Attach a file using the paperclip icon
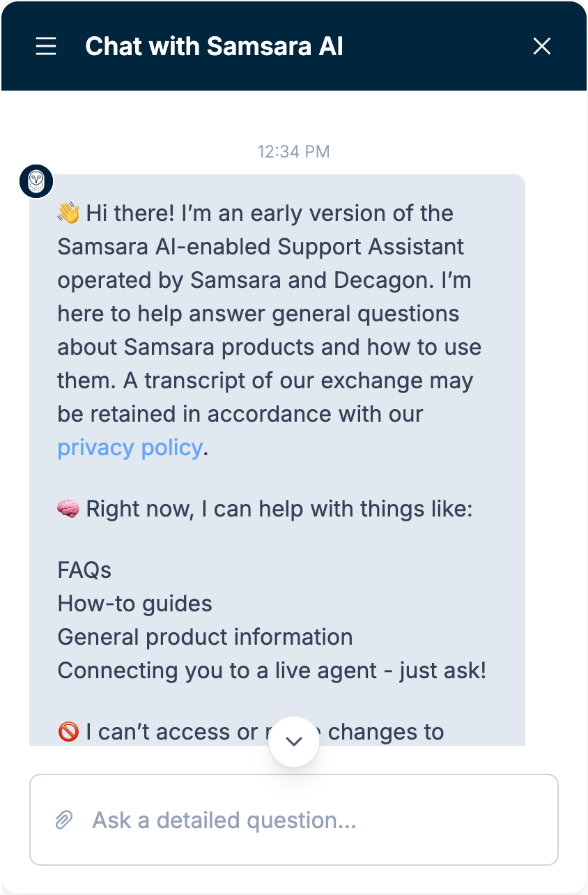The image size is (588, 895). (x=64, y=820)
